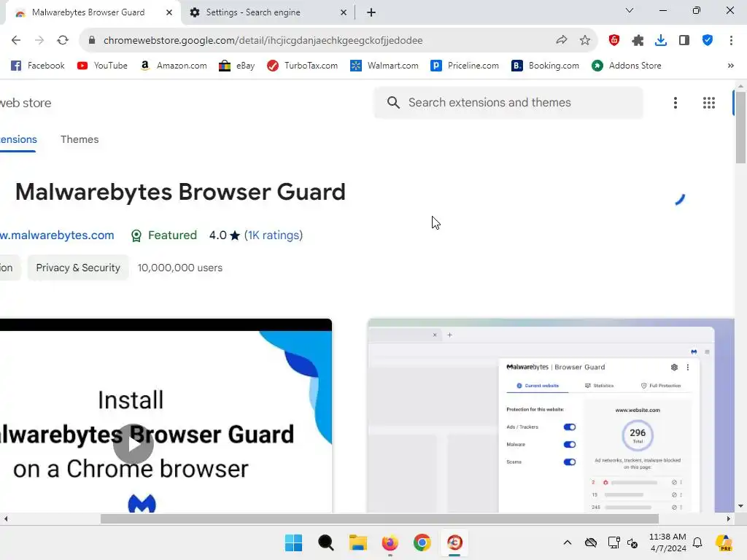This screenshot has height=560, width=747.
Task: Focus the Search extensions and themes field
Action: coord(508,102)
